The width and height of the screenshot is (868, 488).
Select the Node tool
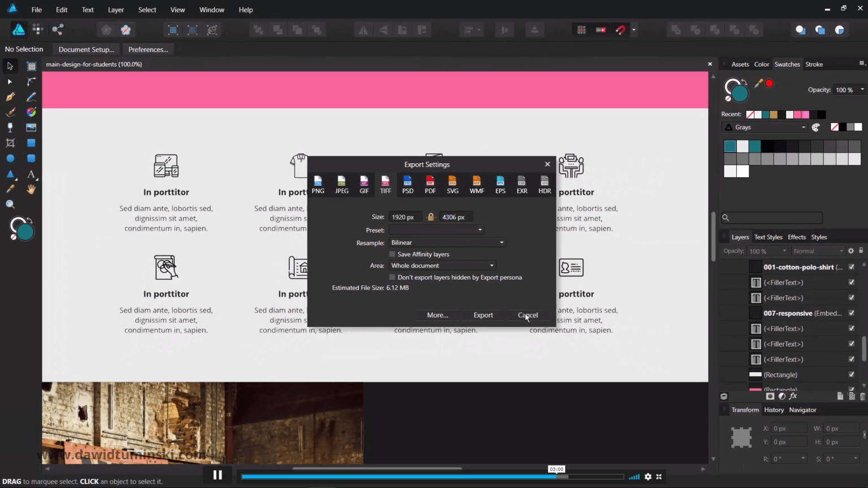(10, 82)
